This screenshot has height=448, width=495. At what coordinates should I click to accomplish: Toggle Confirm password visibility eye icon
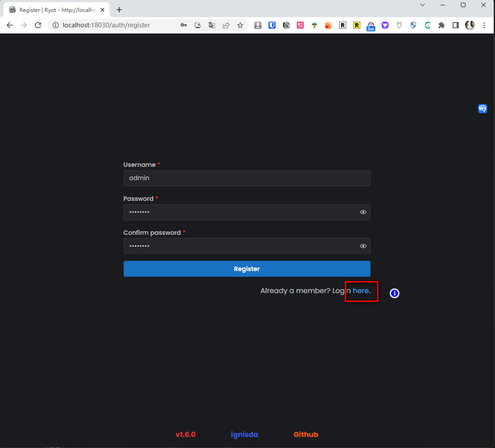tap(363, 246)
